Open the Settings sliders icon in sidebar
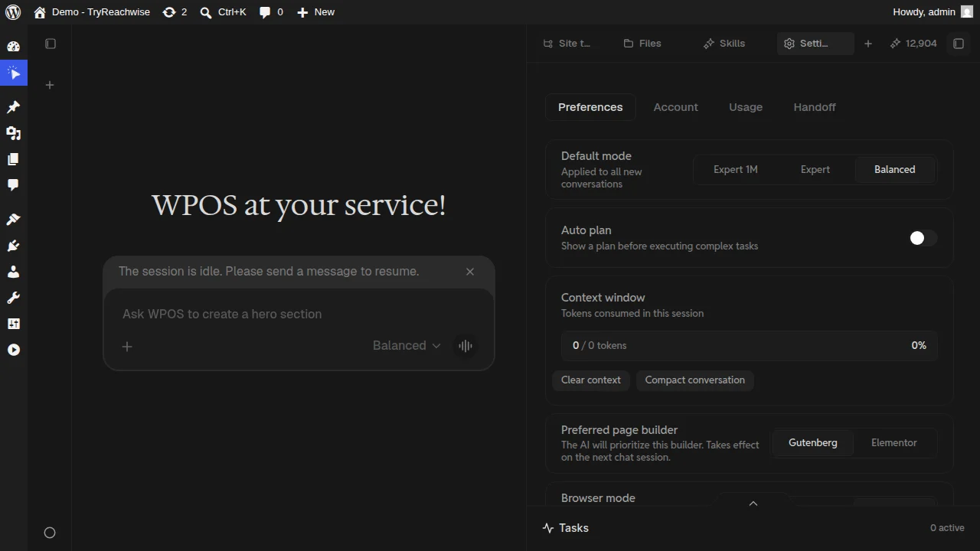 (x=14, y=324)
